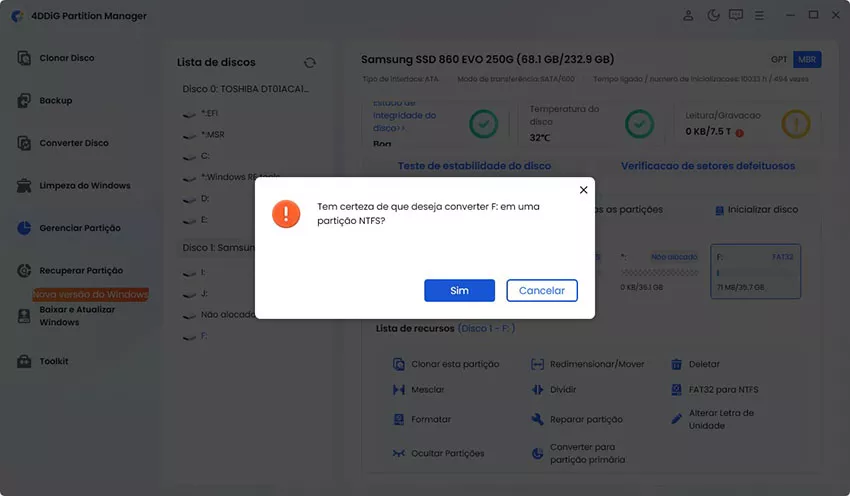Click the disk temperature green check icon

coord(639,124)
